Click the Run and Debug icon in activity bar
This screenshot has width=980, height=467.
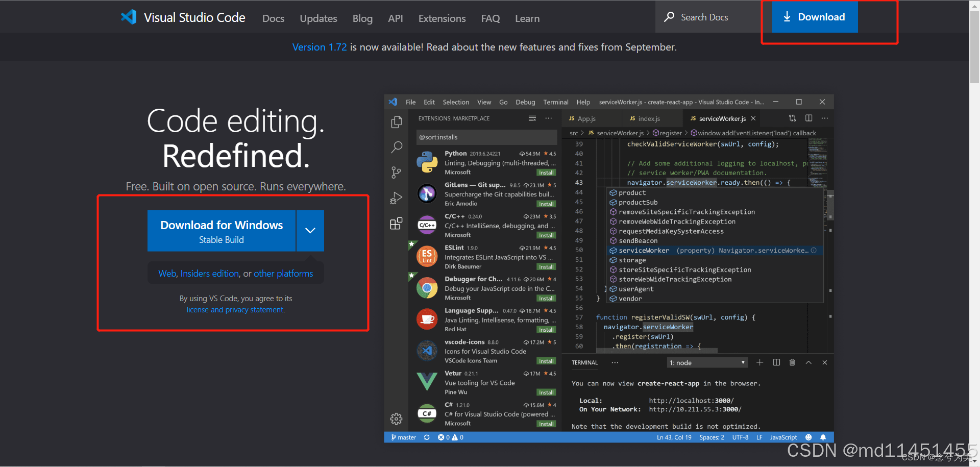point(396,198)
